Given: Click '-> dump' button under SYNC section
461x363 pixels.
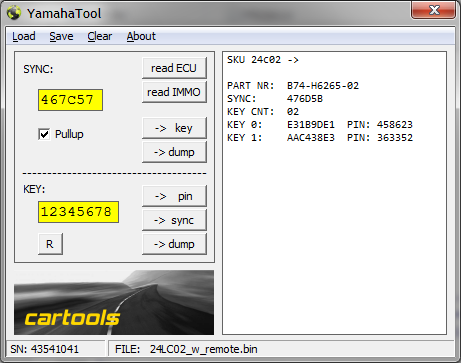Looking at the screenshot, I should pyautogui.click(x=174, y=152).
